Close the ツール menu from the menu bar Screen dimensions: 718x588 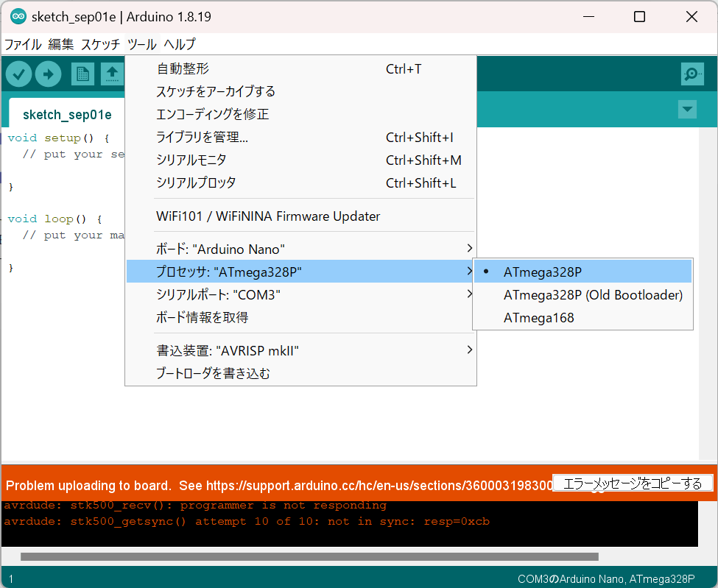[142, 44]
